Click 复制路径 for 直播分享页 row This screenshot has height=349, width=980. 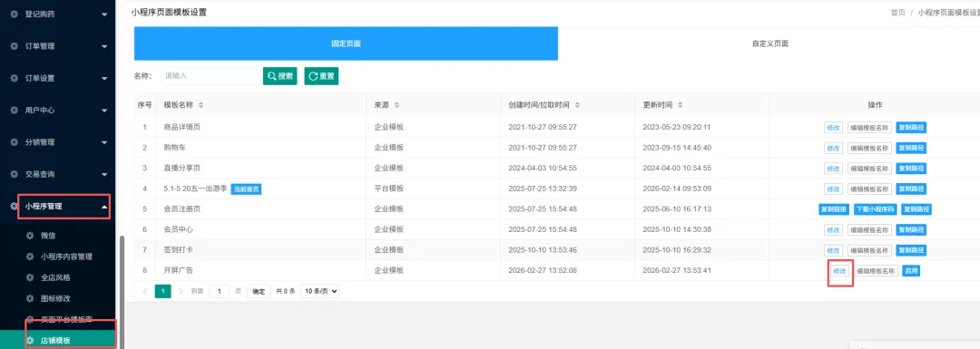coord(911,169)
